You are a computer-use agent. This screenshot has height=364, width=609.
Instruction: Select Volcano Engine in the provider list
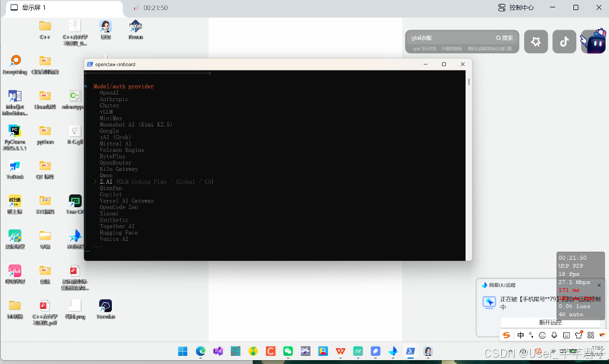(121, 150)
